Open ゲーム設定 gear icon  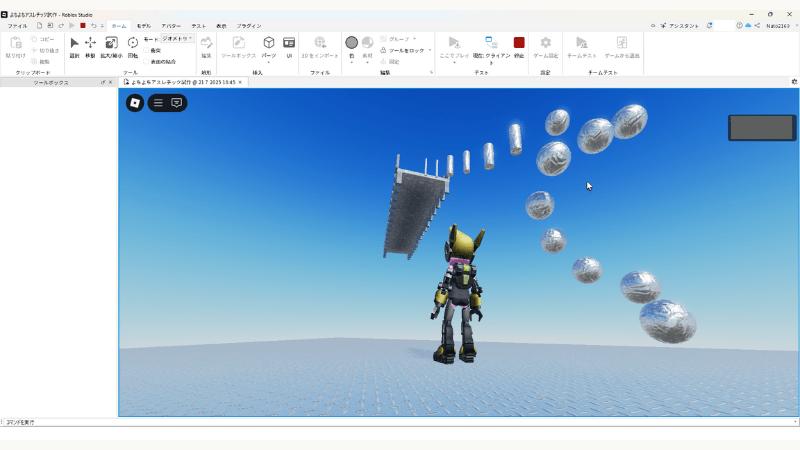(545, 42)
